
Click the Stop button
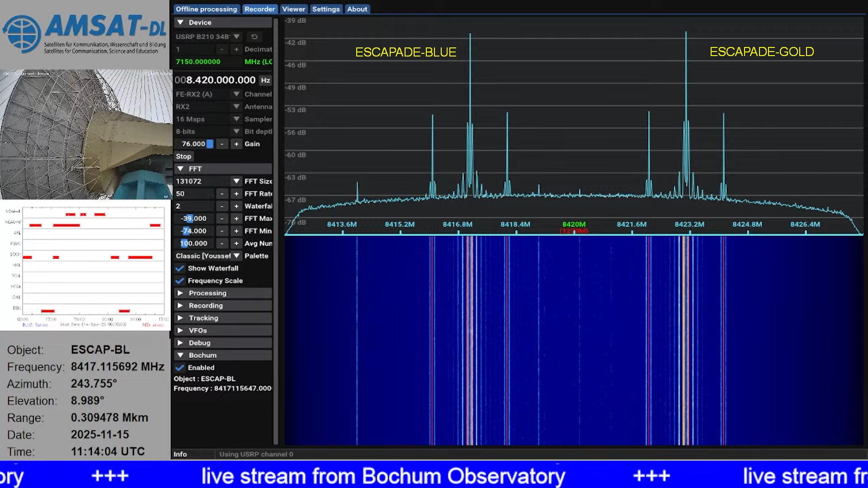[184, 156]
